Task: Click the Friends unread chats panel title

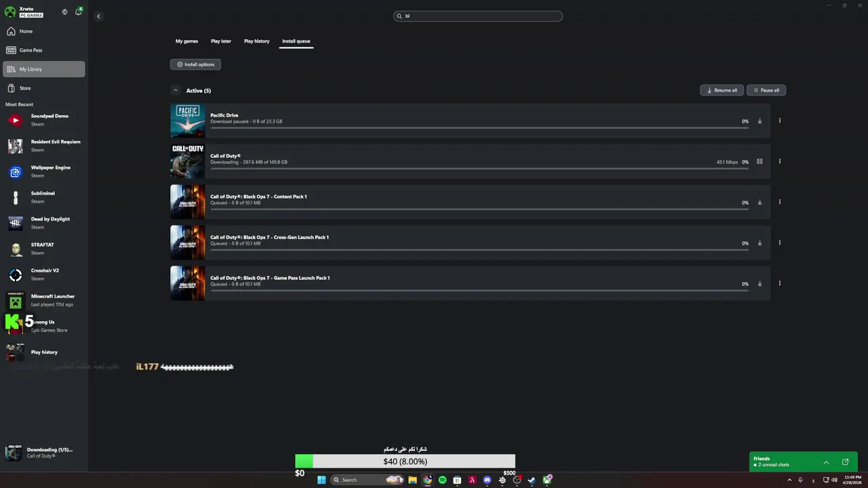Action: click(762, 459)
